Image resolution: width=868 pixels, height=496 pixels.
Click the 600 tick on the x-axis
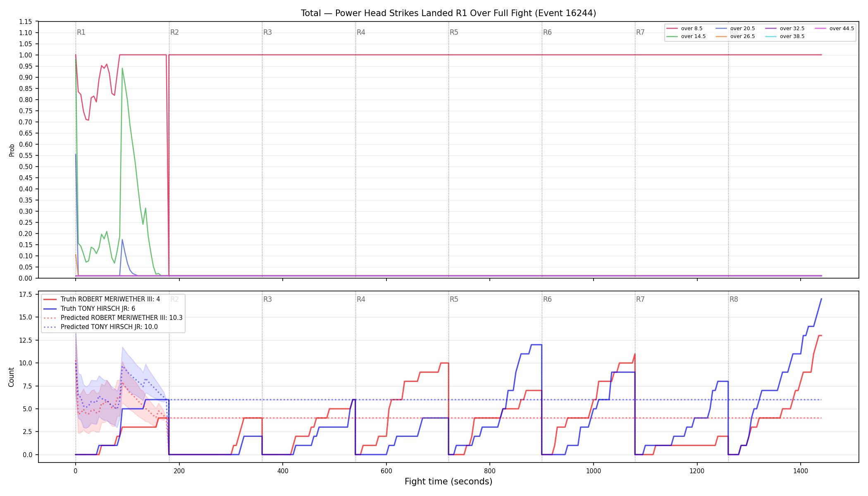pyautogui.click(x=386, y=471)
